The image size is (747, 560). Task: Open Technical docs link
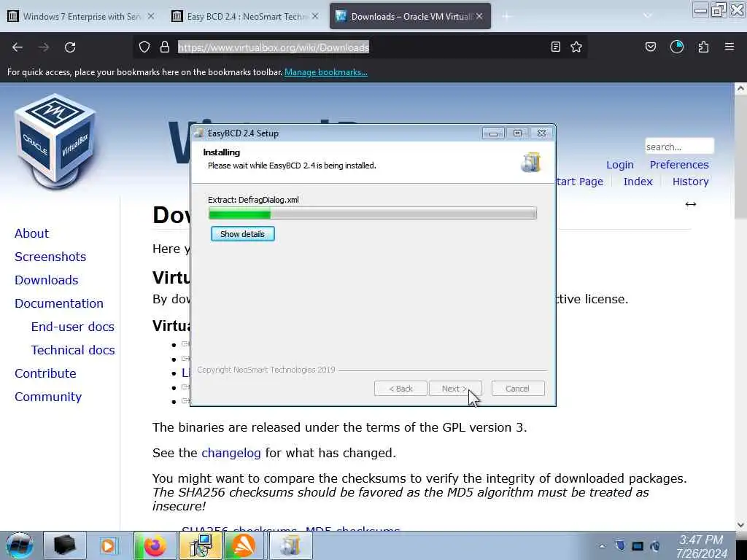click(73, 350)
